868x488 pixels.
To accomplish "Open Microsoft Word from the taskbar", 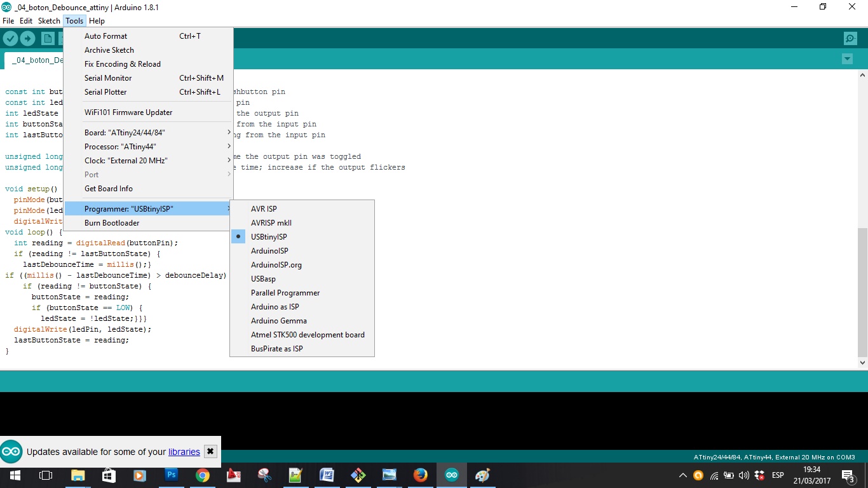I will (x=327, y=475).
